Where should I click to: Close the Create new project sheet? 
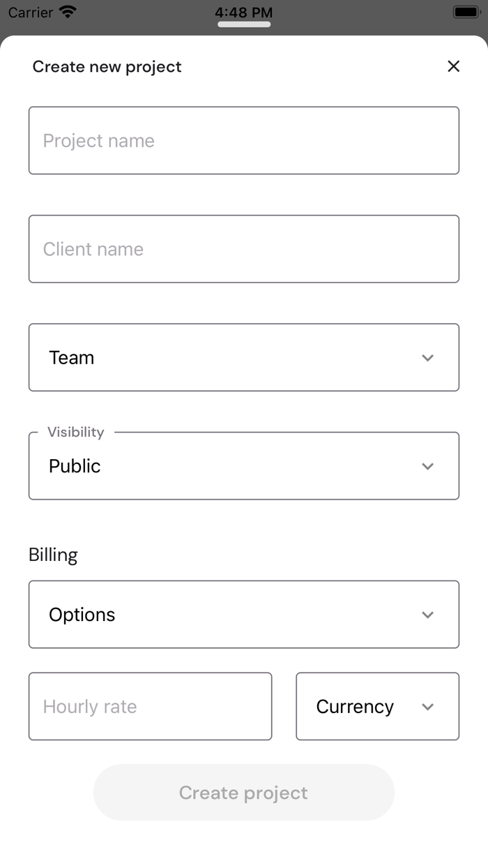coord(453,66)
